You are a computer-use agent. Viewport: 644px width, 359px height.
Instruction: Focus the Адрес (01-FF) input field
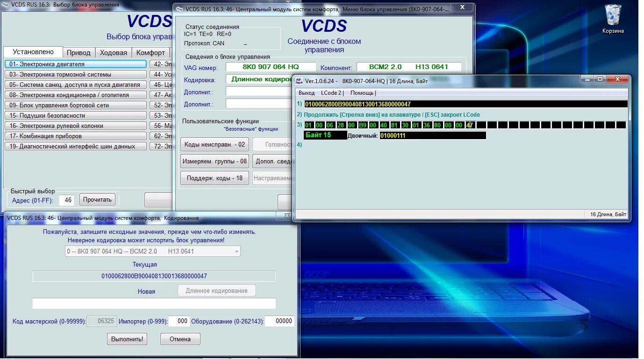click(66, 200)
